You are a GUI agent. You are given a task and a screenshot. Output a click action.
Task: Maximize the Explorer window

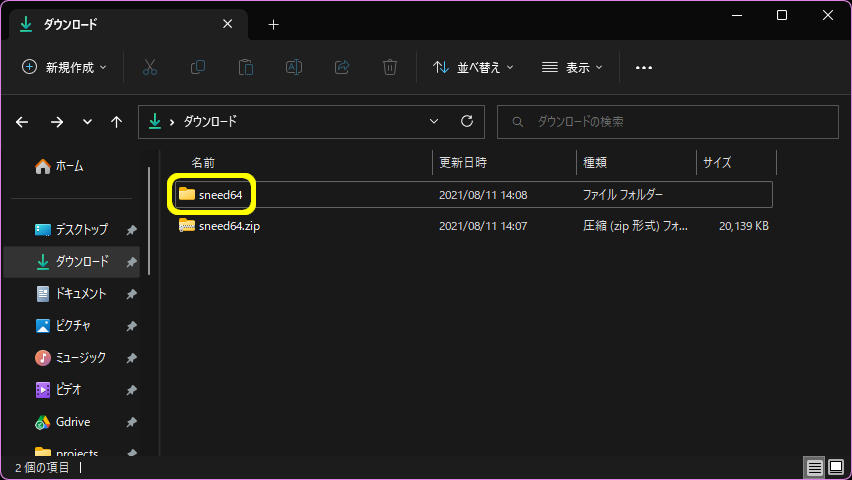tap(782, 15)
